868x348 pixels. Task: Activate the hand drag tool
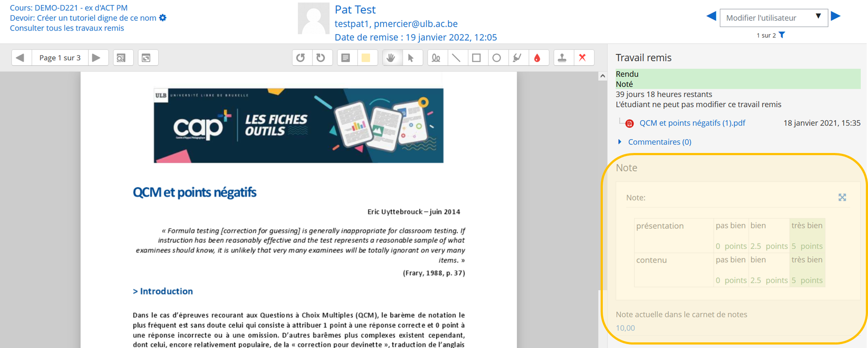(391, 58)
